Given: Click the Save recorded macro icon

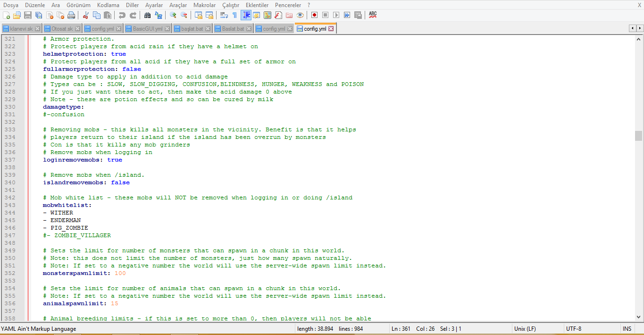Looking at the screenshot, I should [x=358, y=15].
